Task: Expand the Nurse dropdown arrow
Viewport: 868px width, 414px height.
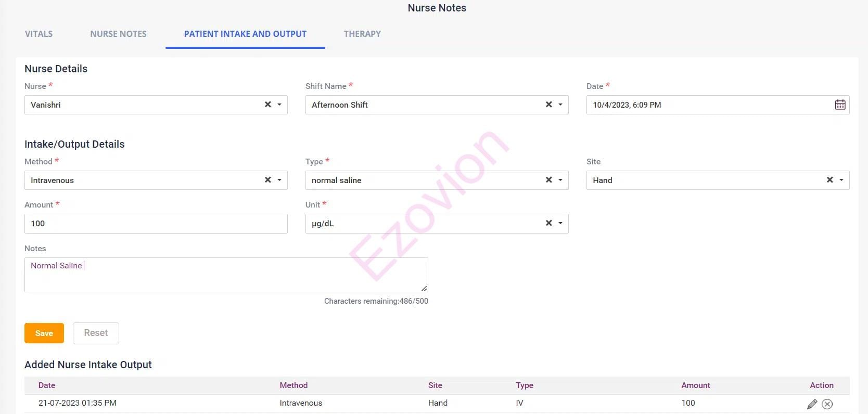Action: (x=279, y=105)
